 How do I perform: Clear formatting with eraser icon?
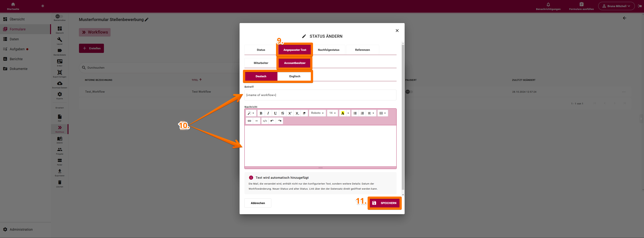[x=304, y=113]
